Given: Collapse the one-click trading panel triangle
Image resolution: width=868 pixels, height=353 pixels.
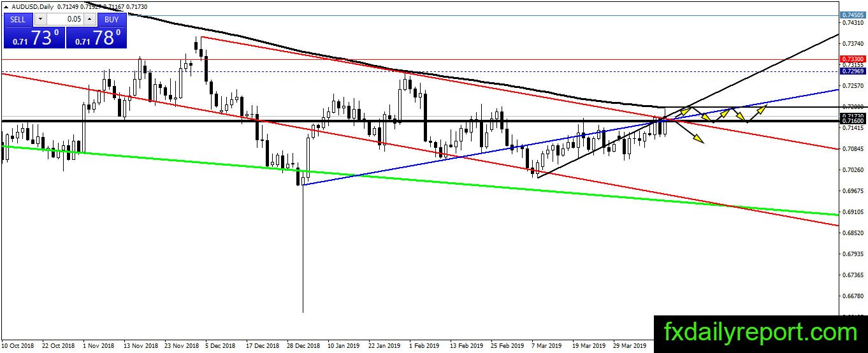Looking at the screenshot, I should point(6,6).
